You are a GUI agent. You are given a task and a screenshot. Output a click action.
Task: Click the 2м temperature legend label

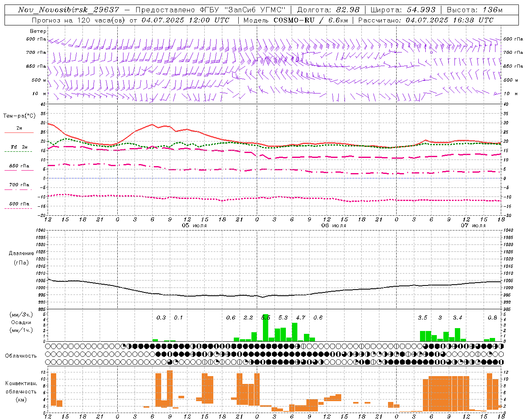point(19,128)
